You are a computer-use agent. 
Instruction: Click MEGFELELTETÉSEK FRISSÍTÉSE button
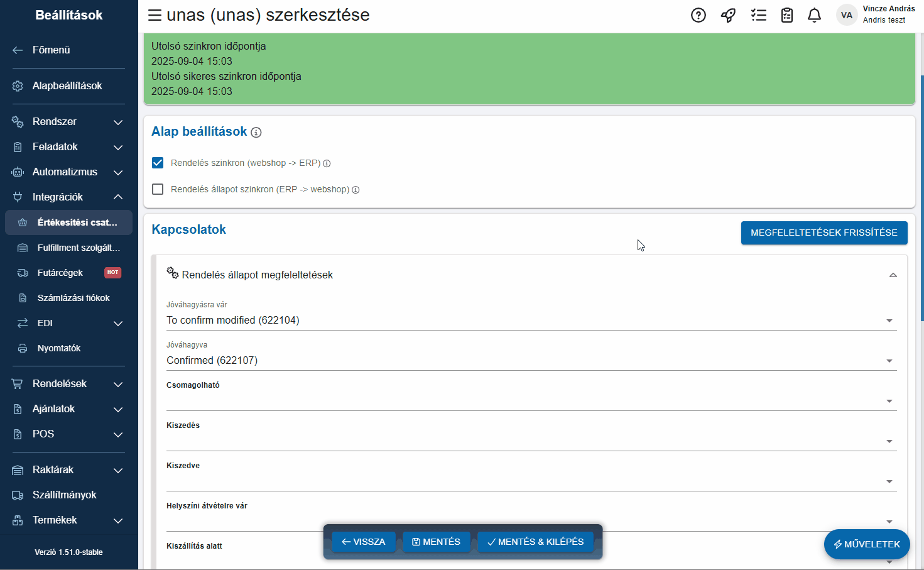click(x=823, y=233)
